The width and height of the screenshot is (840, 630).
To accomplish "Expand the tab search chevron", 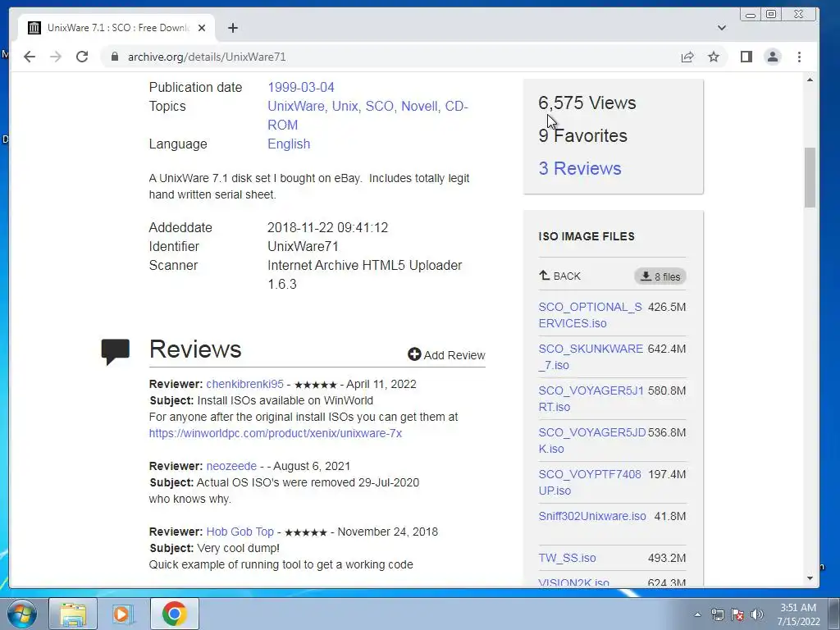I will tap(722, 28).
